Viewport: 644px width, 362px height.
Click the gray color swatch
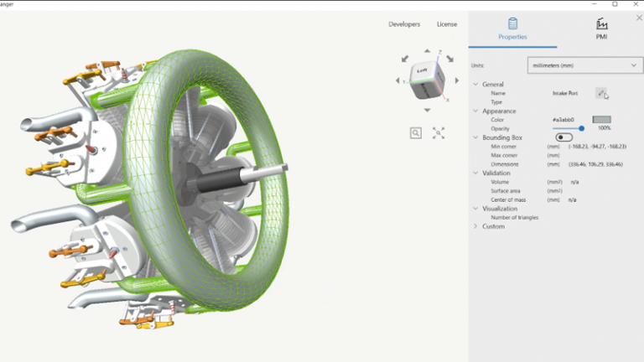pyautogui.click(x=601, y=120)
